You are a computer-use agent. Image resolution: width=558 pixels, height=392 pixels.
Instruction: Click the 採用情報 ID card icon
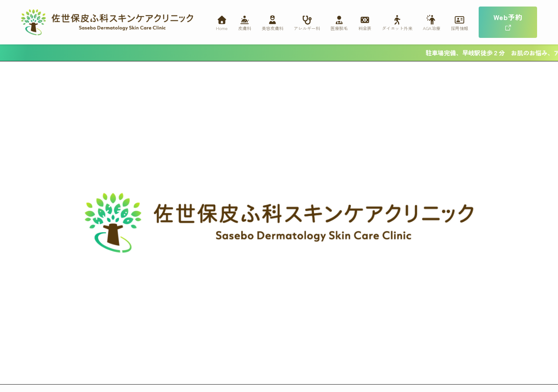click(x=459, y=20)
